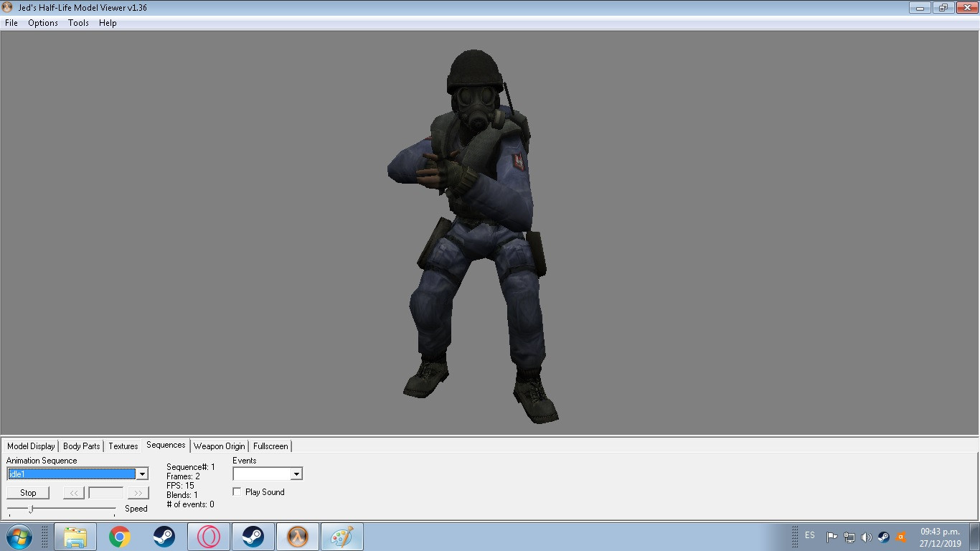Click the 'FPS: 15' text
The image size is (980, 551).
180,486
